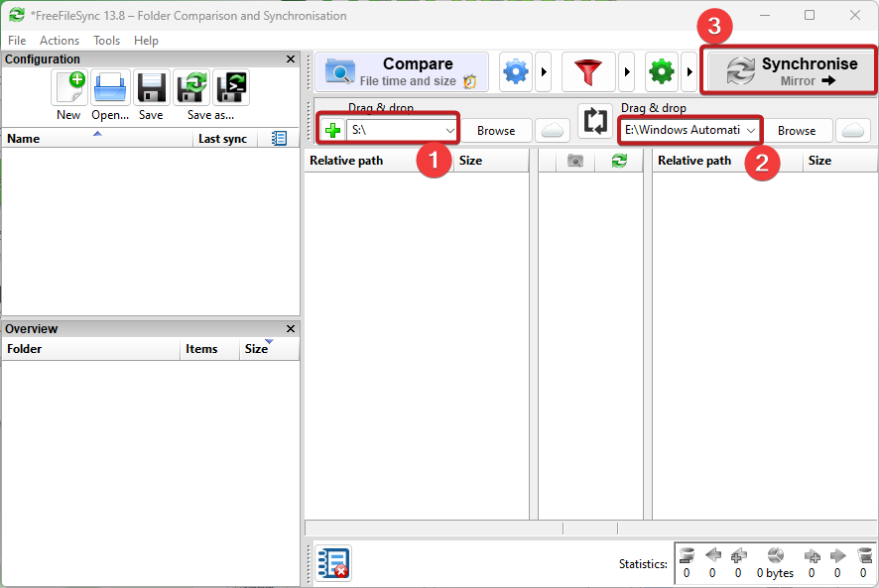Click left cloud storage icon

(553, 131)
